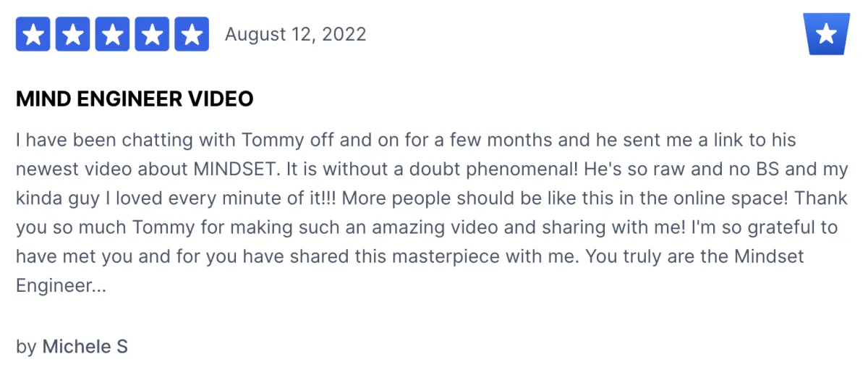Expand the truncated text at 'Engineer...'

tap(61, 286)
